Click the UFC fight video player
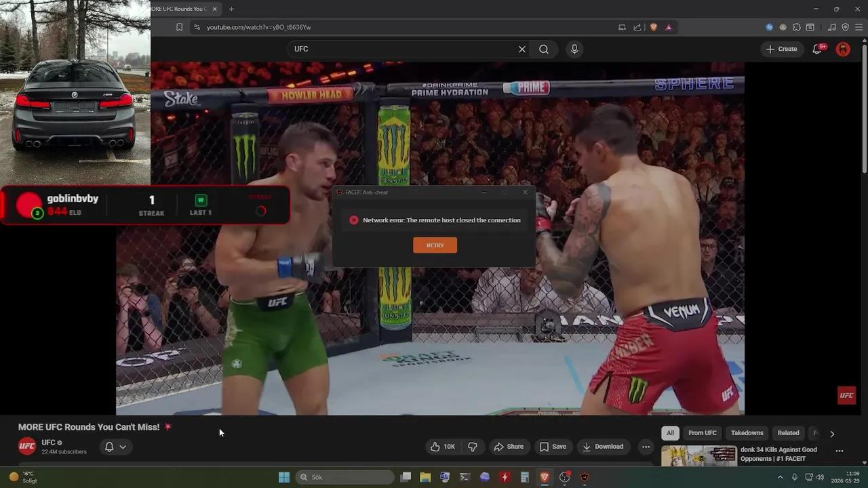The height and width of the screenshot is (488, 868). point(430,238)
